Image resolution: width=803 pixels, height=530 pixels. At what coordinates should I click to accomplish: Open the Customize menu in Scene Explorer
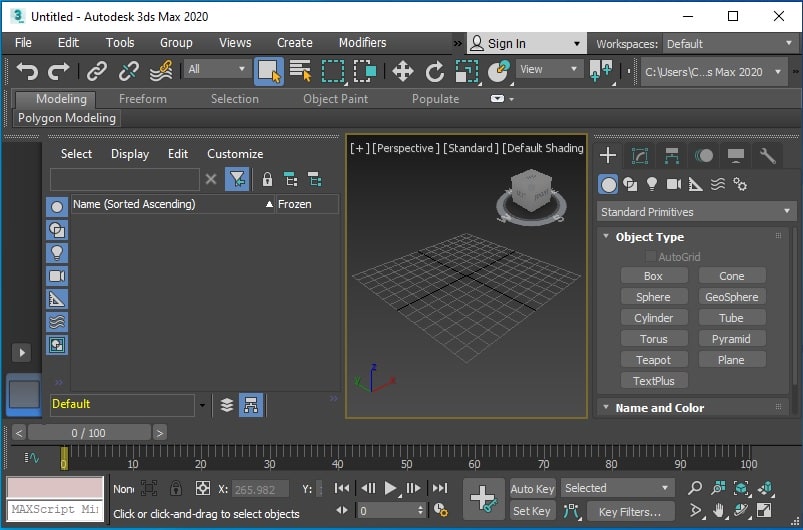tap(235, 154)
